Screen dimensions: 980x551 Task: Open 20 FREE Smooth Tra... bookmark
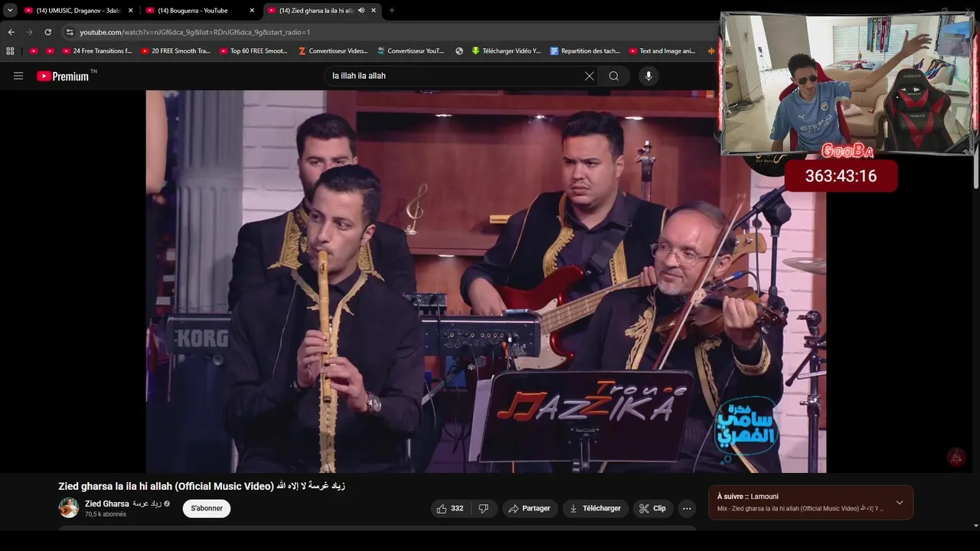tap(176, 51)
